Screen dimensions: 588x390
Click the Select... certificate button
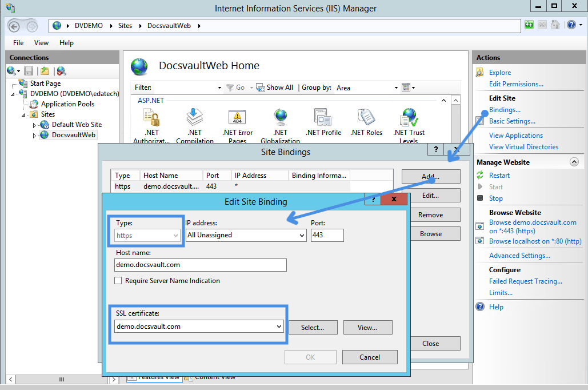tap(313, 328)
